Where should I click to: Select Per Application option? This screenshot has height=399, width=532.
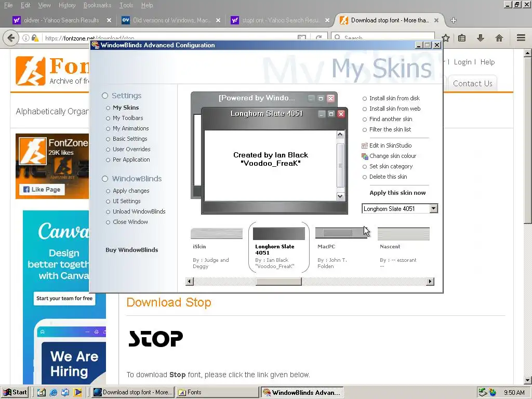coord(131,159)
